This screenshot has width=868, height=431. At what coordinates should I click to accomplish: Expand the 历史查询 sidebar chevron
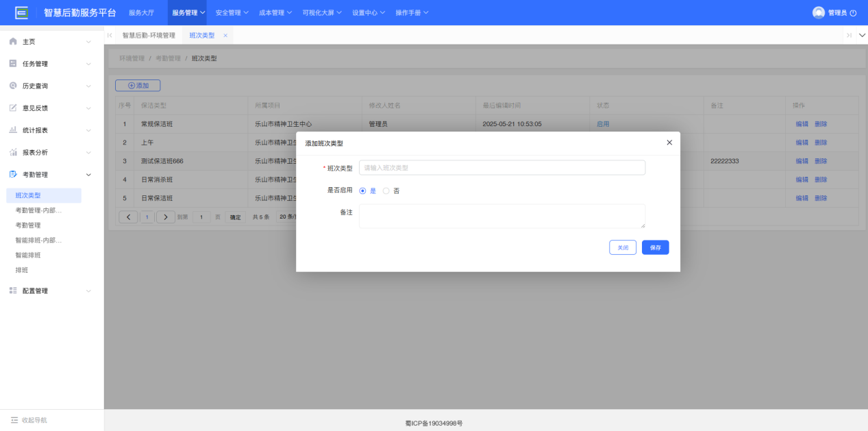[88, 86]
